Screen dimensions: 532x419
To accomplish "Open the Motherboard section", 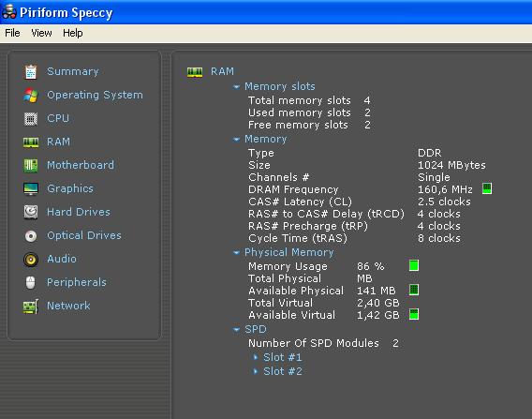I will [81, 165].
